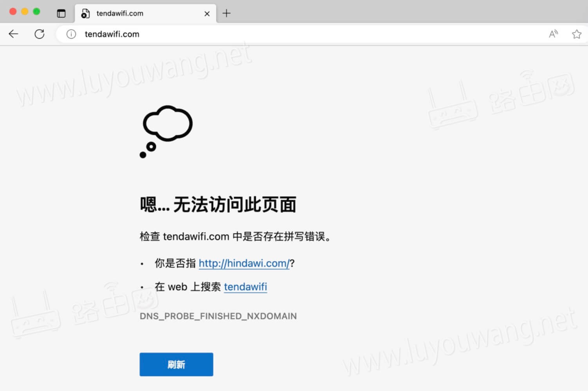Screen dimensions: 588x391
Task: Close the tendawifi.com tab
Action: tap(207, 13)
